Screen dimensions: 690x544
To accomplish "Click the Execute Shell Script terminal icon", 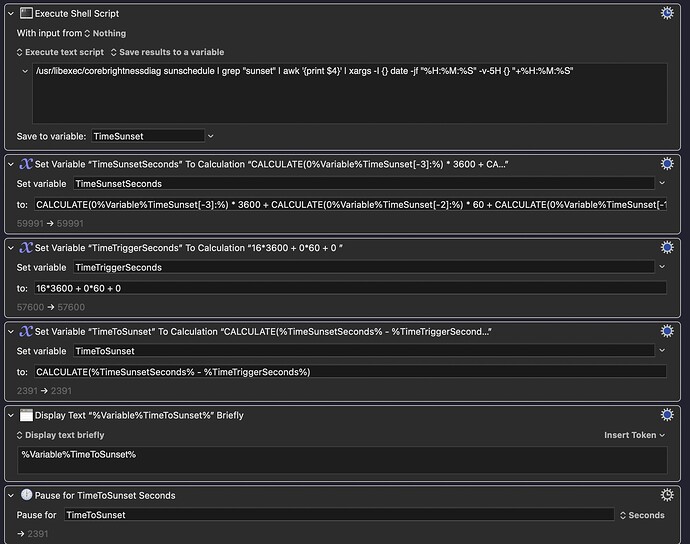I will click(x=26, y=13).
